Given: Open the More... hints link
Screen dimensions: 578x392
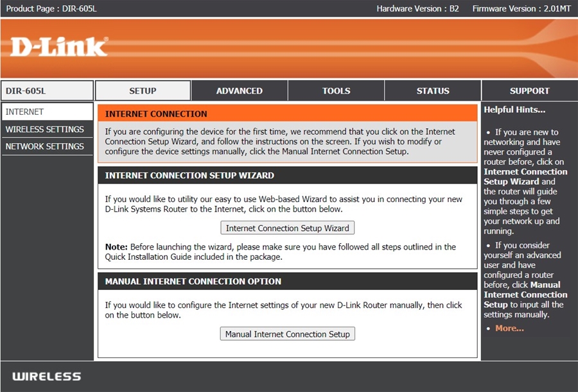Looking at the screenshot, I should pos(509,328).
